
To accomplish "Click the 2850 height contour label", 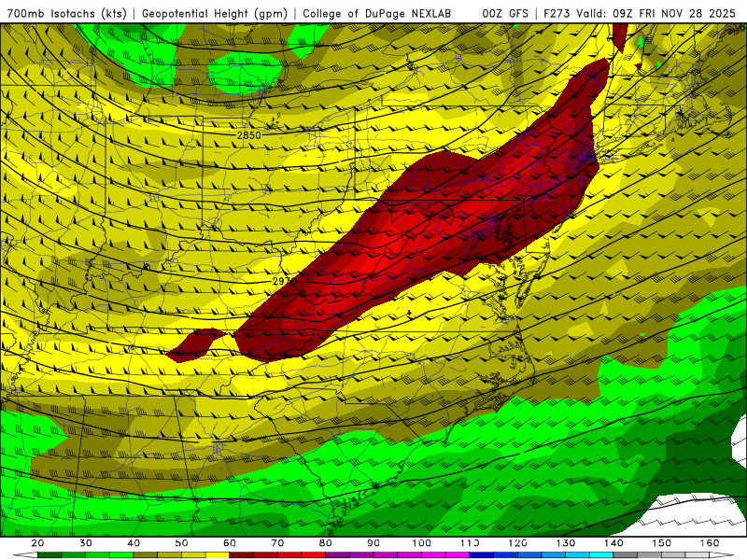I will (249, 135).
